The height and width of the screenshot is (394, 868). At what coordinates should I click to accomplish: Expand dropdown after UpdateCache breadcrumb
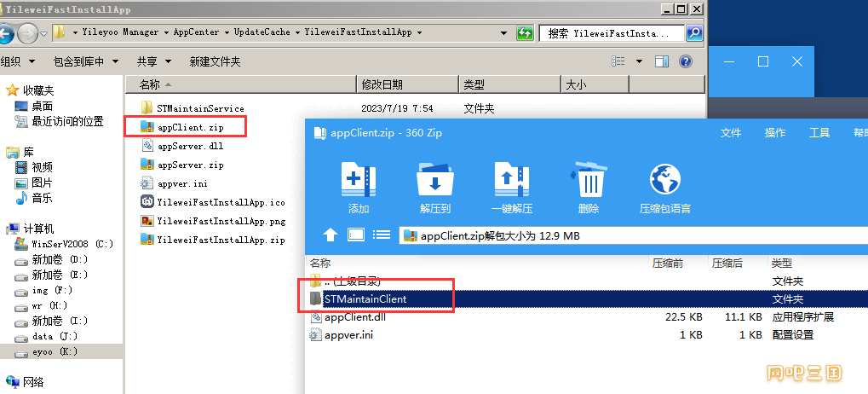click(x=297, y=32)
